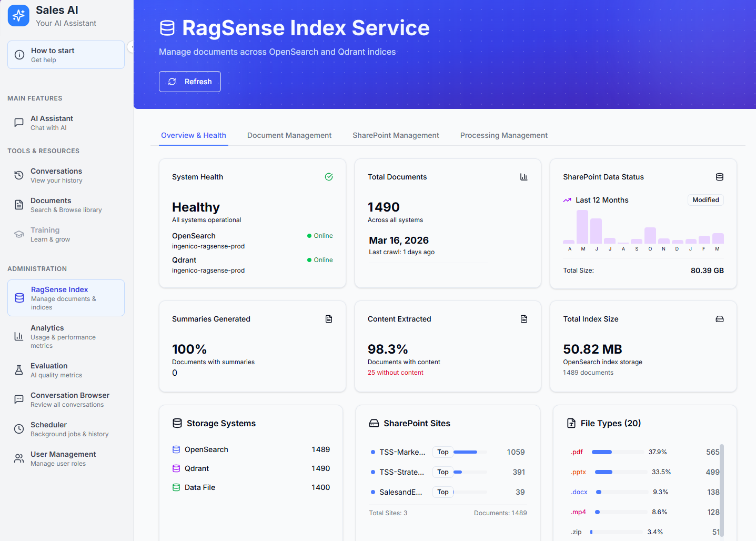Click the tallest bar for month M in chart
This screenshot has width=756, height=541.
pyautogui.click(x=582, y=227)
